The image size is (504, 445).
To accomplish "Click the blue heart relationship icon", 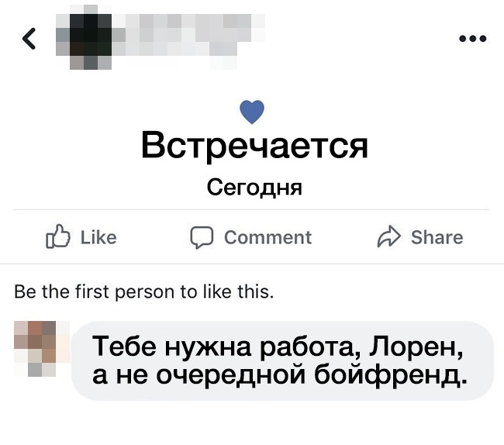I will click(253, 113).
